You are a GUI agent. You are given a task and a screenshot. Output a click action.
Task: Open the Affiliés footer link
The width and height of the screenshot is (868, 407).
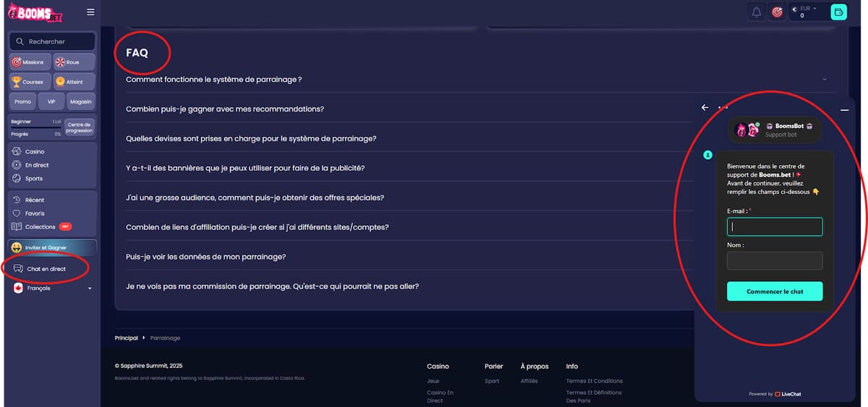(x=529, y=381)
